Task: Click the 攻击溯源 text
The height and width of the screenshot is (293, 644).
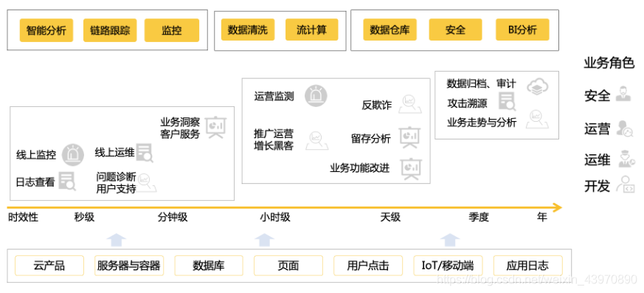Action: (x=468, y=103)
